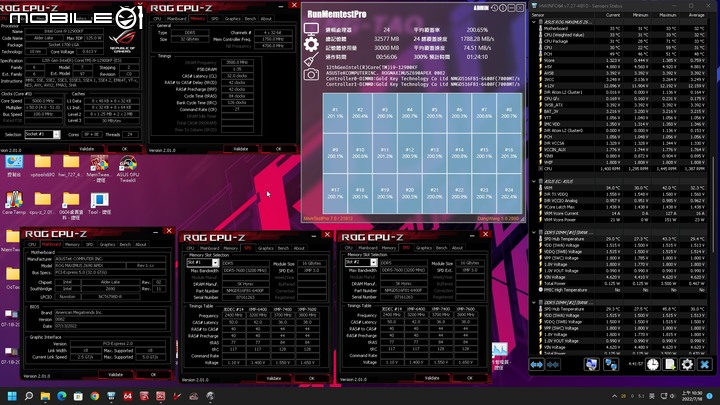Open Graphics tab in CPU-Z Slot #1 window
720x405 pixels.
pos(265,248)
